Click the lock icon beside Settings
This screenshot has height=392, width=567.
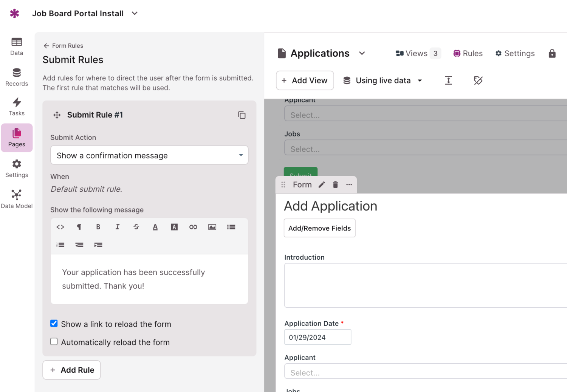click(x=552, y=53)
